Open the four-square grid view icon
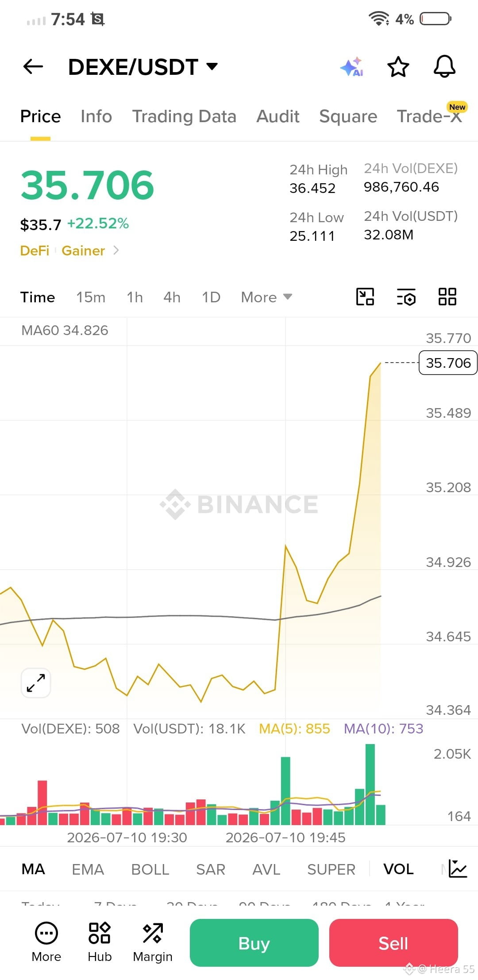The width and height of the screenshot is (478, 980). pos(447,297)
